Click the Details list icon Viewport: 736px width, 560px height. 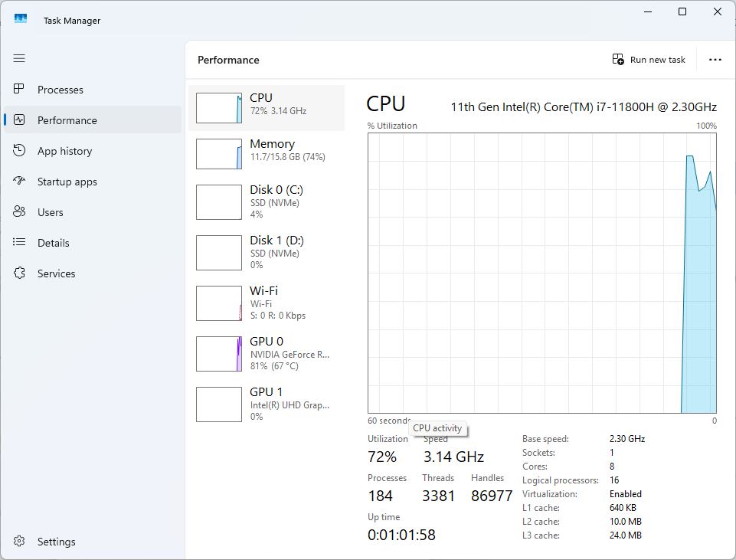coord(19,242)
